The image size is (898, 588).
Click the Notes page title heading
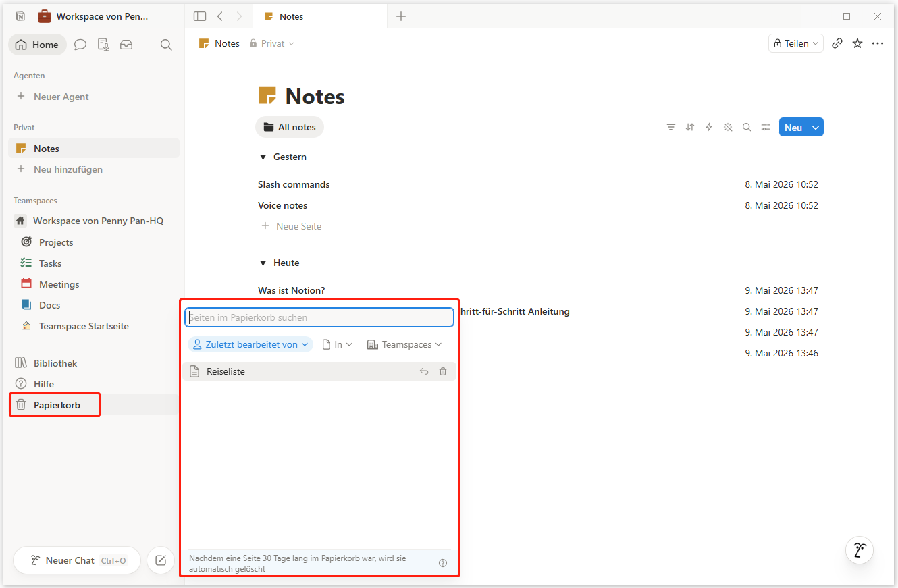pos(315,97)
